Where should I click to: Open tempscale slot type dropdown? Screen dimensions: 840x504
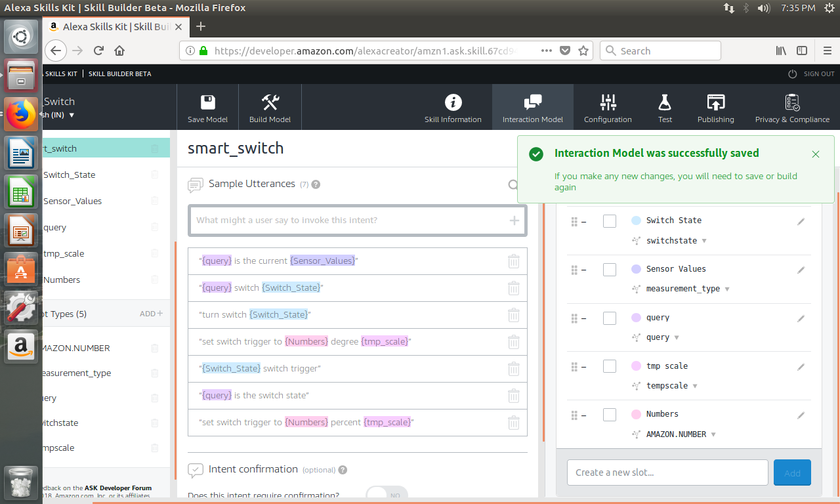pyautogui.click(x=695, y=386)
